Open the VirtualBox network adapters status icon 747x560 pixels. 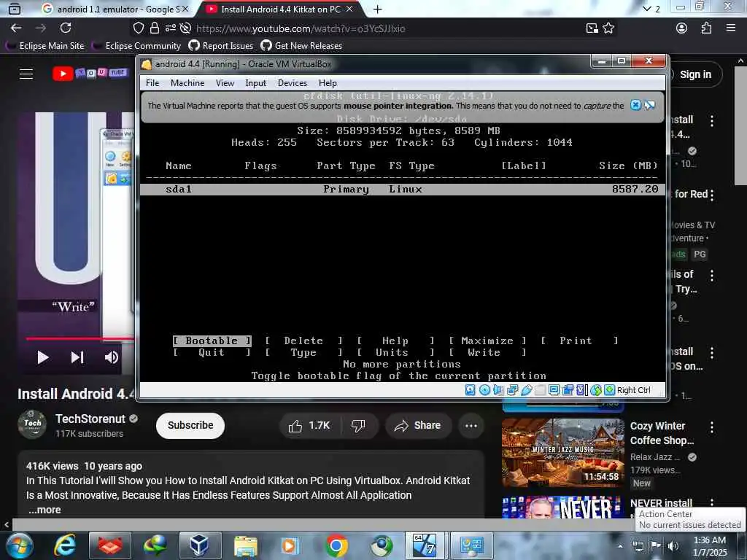tap(513, 390)
